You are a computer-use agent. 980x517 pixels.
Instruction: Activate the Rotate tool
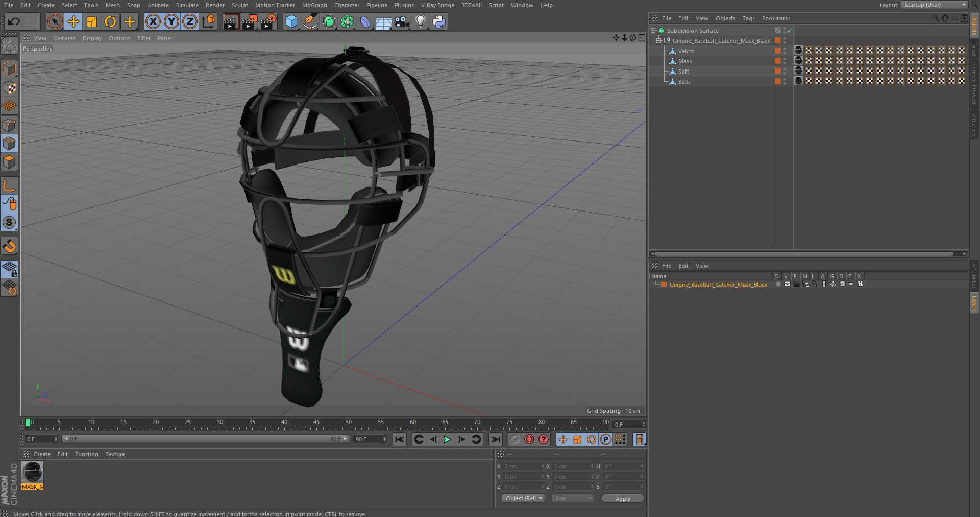[110, 21]
